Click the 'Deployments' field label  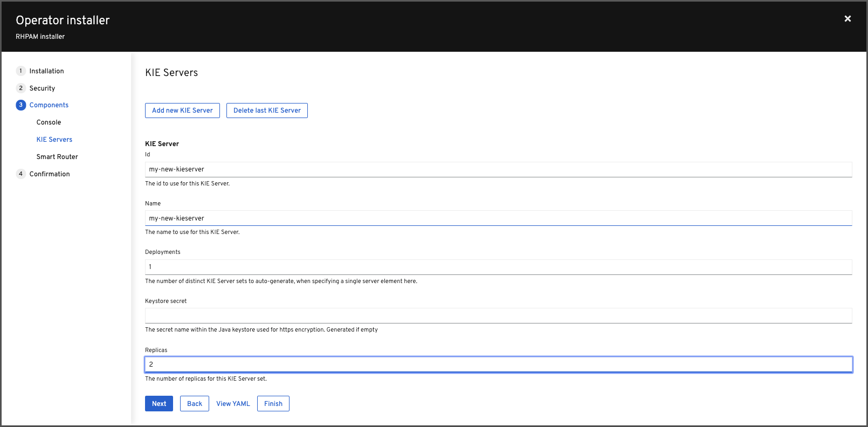[x=163, y=252]
